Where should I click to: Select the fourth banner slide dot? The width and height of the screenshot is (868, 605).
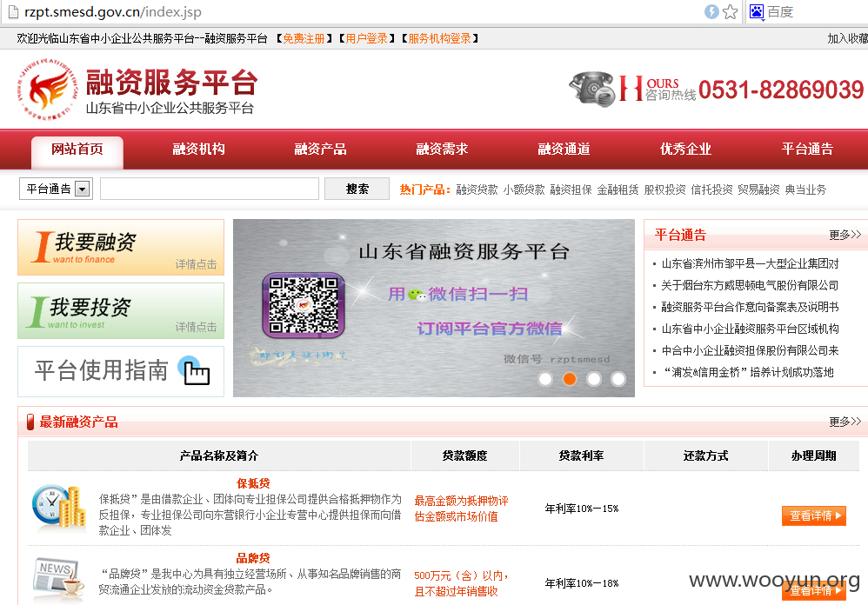click(x=618, y=379)
